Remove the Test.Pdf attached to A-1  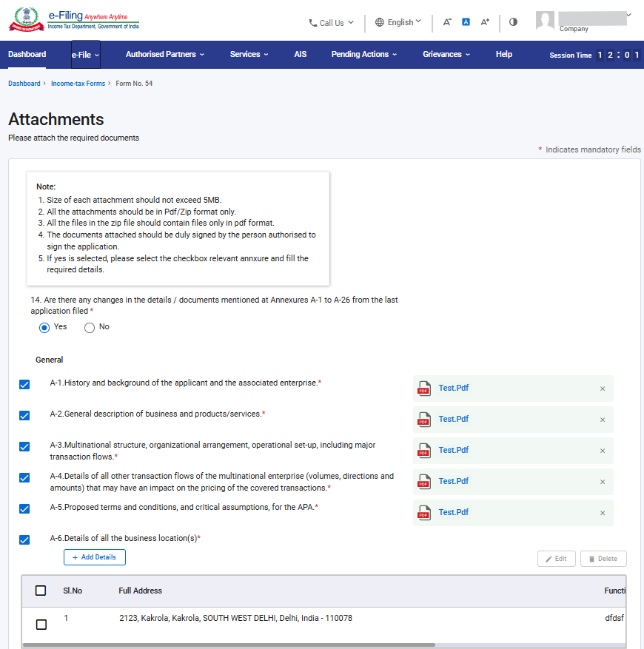coord(603,389)
